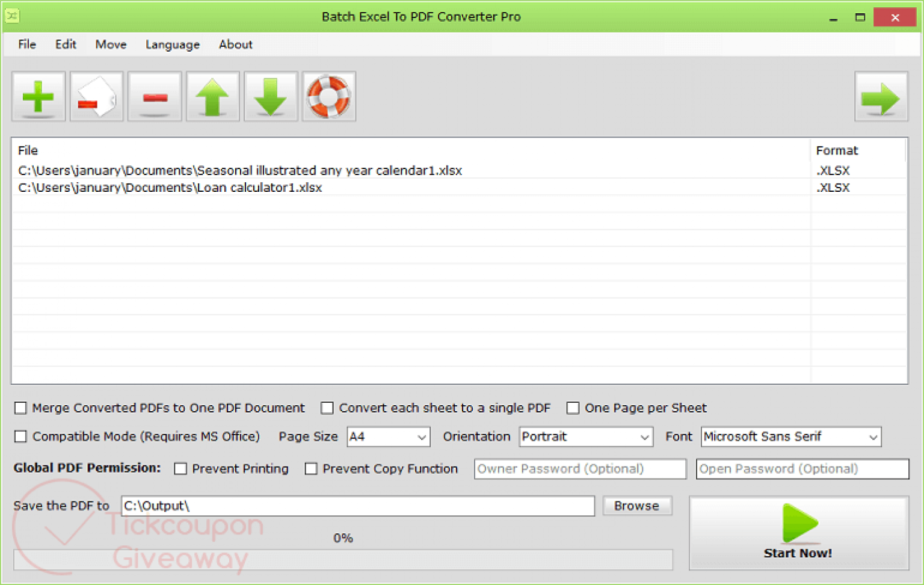Open the Language menu
Image resolution: width=924 pixels, height=585 pixels.
click(173, 44)
